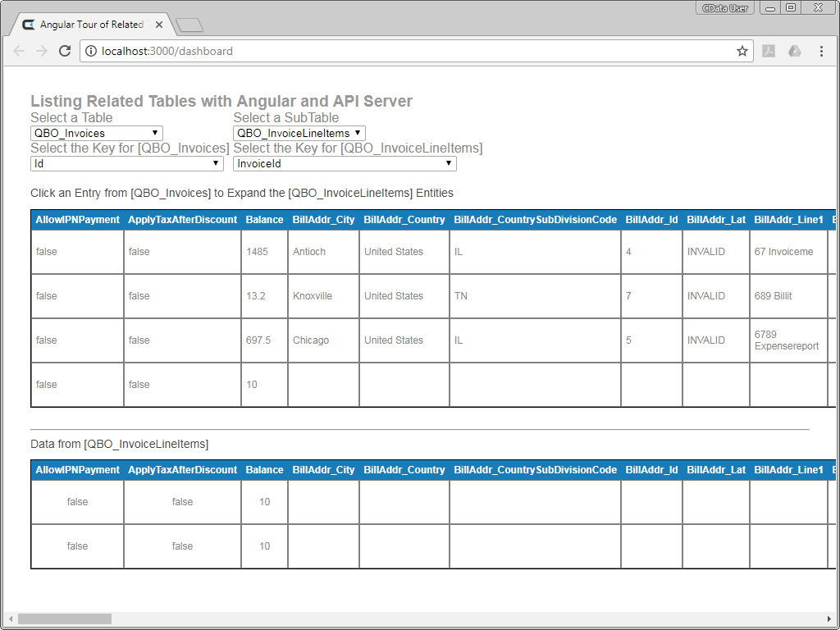Open the QBO_Invoices table dropdown
This screenshot has height=630, width=840.
click(x=96, y=133)
